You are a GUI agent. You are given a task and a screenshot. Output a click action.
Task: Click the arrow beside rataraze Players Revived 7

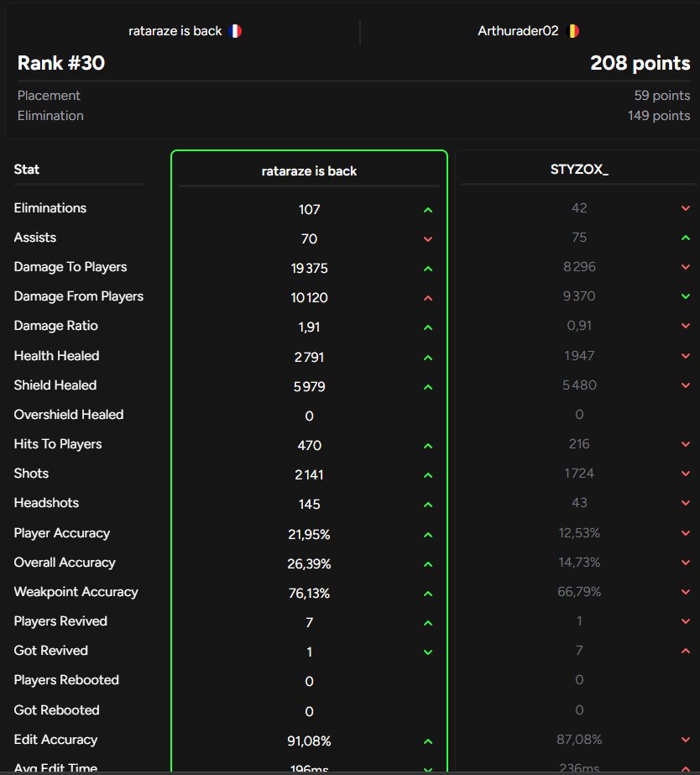tap(428, 623)
